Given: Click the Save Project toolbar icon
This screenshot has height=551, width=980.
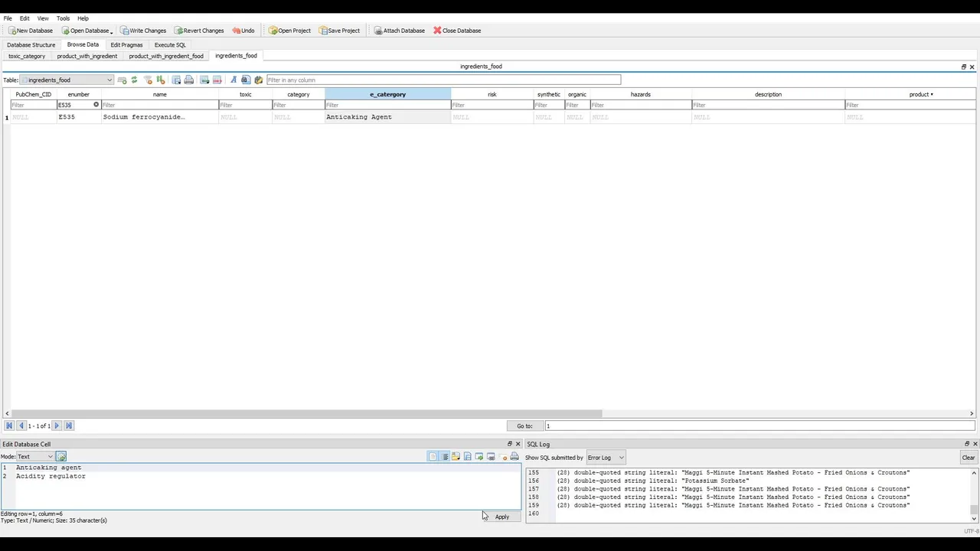Looking at the screenshot, I should [x=323, y=31].
